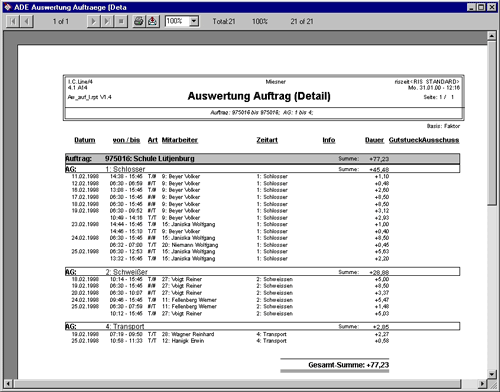The width and height of the screenshot is (500, 392).
Task: Advance to the next report page
Action: pyautogui.click(x=93, y=22)
